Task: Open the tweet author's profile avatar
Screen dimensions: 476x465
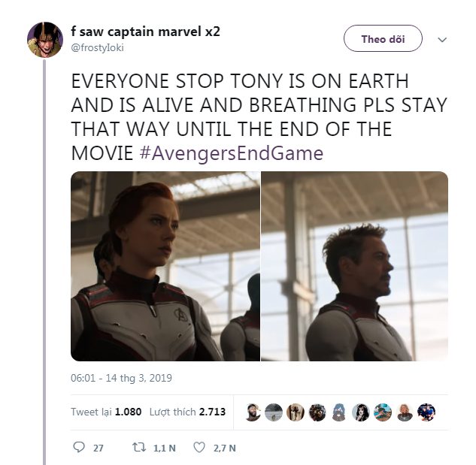Action: (45, 40)
